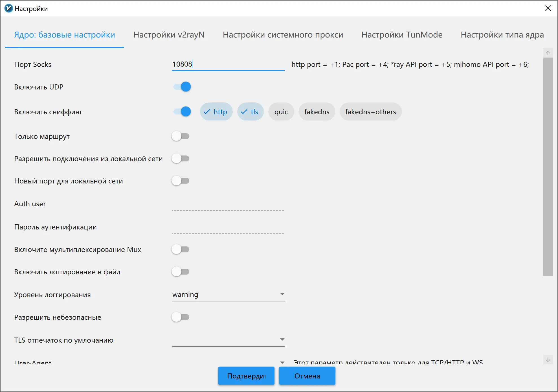Open the logging level warning dropdown
The width and height of the screenshot is (558, 392).
point(228,295)
